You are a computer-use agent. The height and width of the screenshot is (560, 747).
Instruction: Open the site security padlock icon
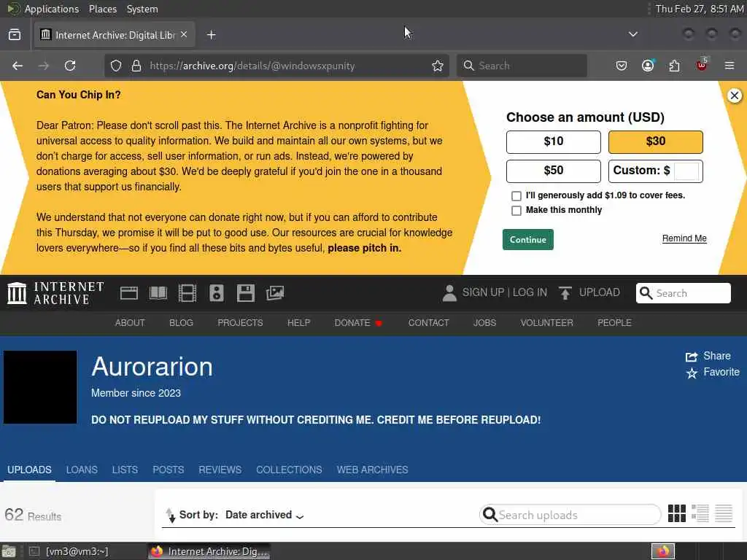(136, 66)
